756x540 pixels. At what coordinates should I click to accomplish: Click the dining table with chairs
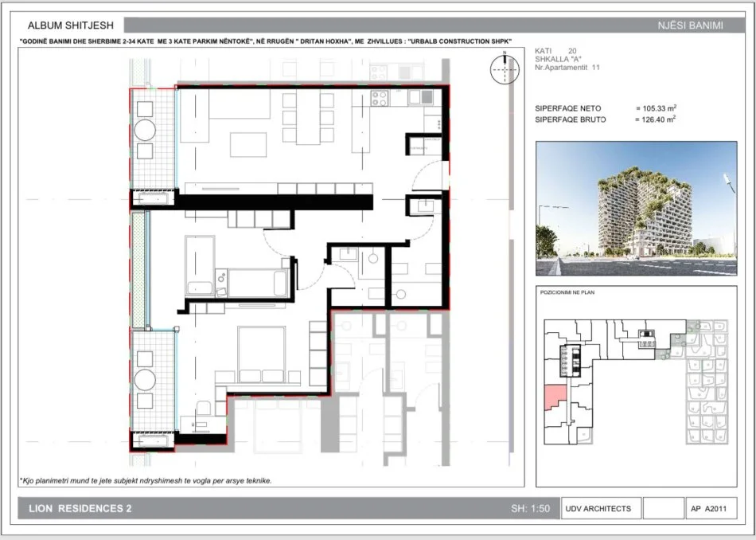coord(307,116)
